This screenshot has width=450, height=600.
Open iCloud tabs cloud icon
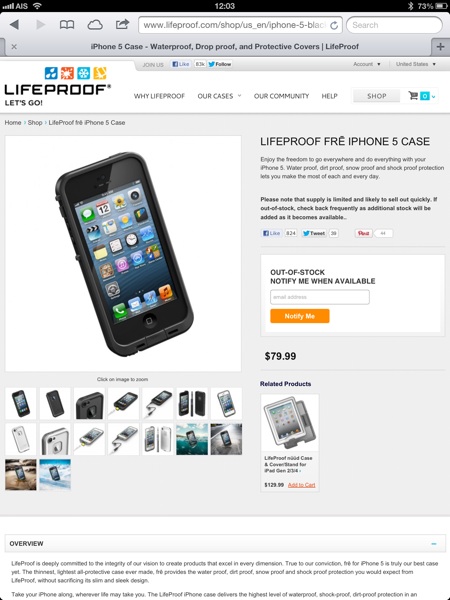point(95,25)
